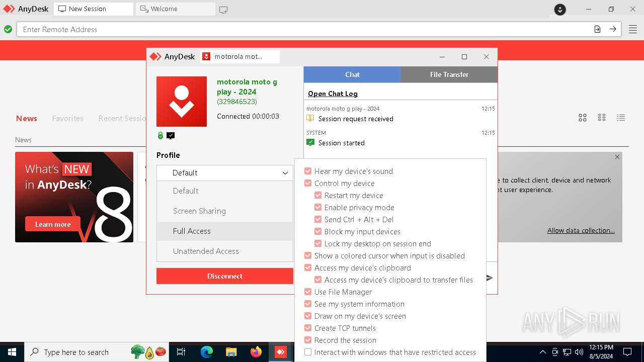Open the New Session tab
Image resolution: width=644 pixels, height=362 pixels.
click(94, 9)
